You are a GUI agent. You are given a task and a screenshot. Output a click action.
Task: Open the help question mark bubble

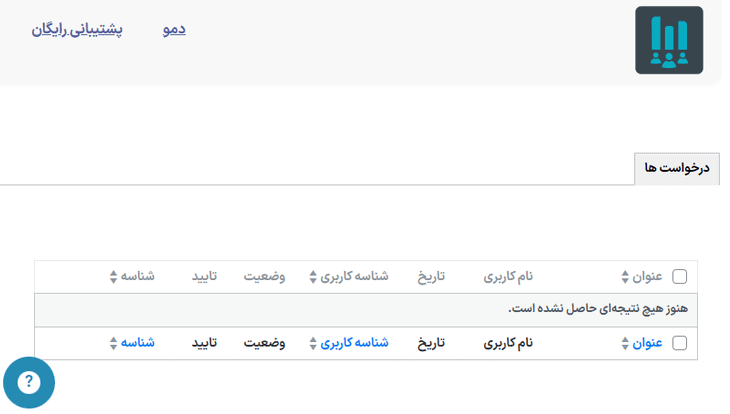pos(29,382)
